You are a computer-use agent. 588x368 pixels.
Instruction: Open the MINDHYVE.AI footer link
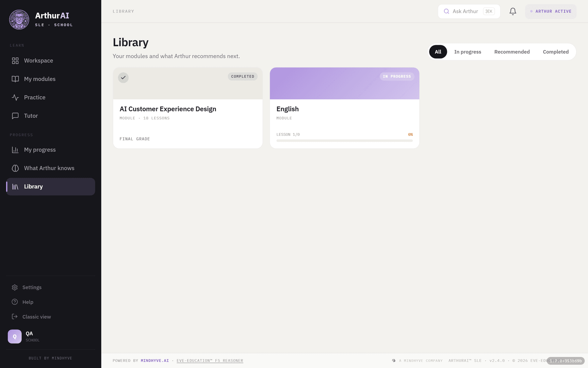[x=155, y=361]
